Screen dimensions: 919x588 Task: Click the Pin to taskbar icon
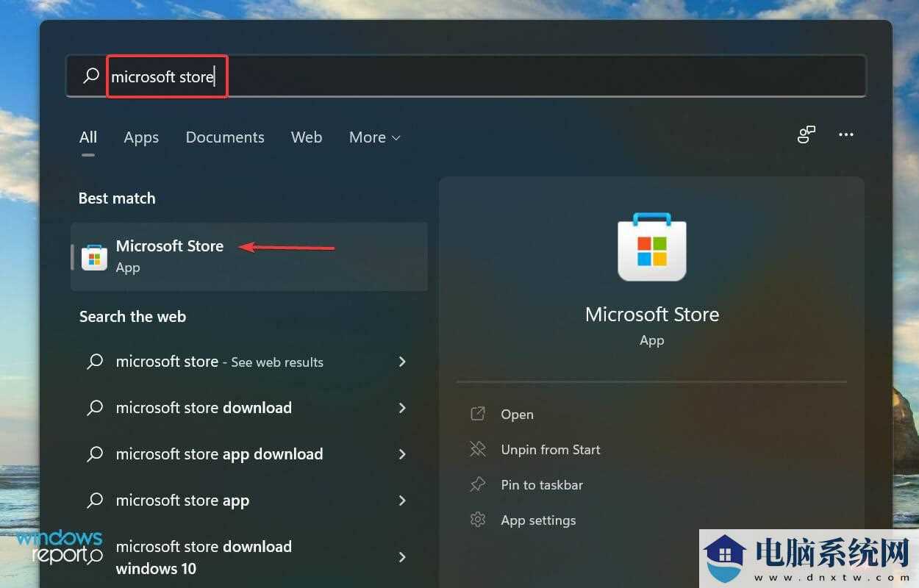pyautogui.click(x=479, y=484)
